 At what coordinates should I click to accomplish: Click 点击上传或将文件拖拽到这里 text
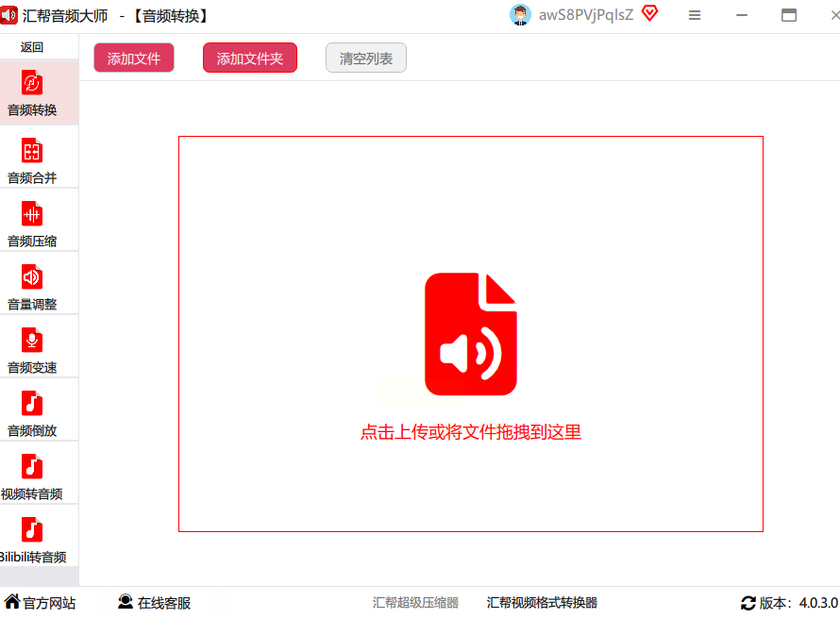pos(471,432)
